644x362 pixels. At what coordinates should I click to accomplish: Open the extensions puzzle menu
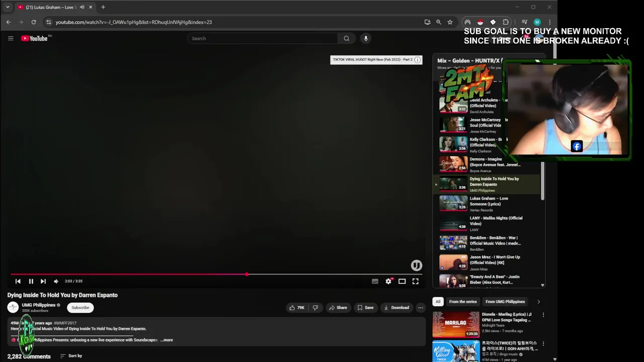[506, 22]
